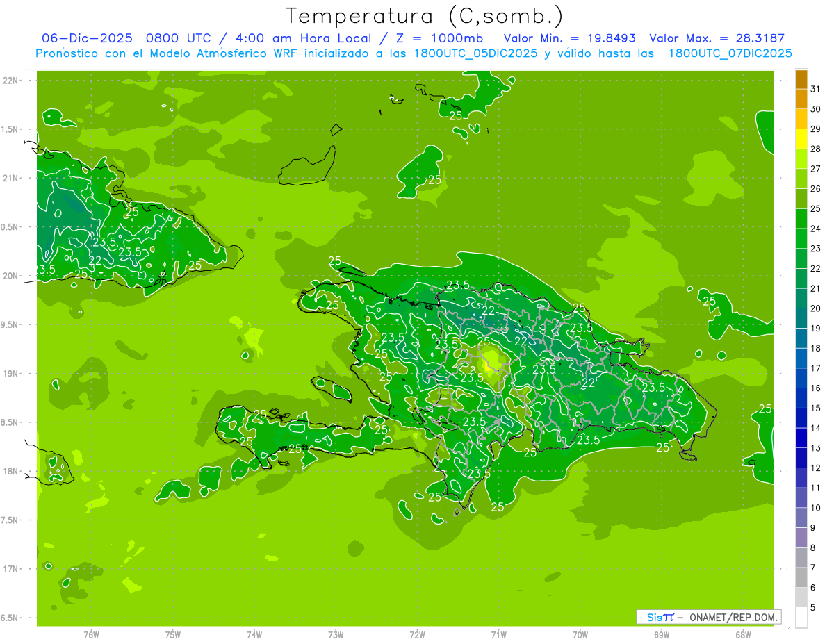Click the legend value "14"
This screenshot has height=644, width=834.
(x=815, y=428)
